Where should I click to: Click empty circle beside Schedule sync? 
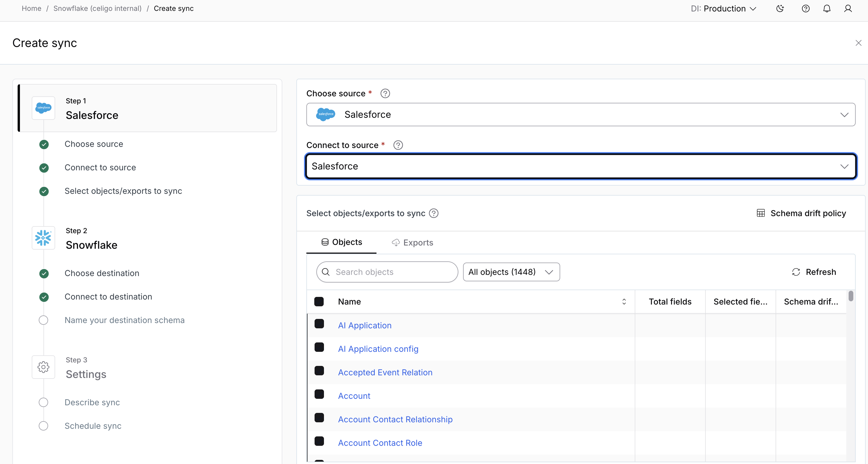click(43, 426)
